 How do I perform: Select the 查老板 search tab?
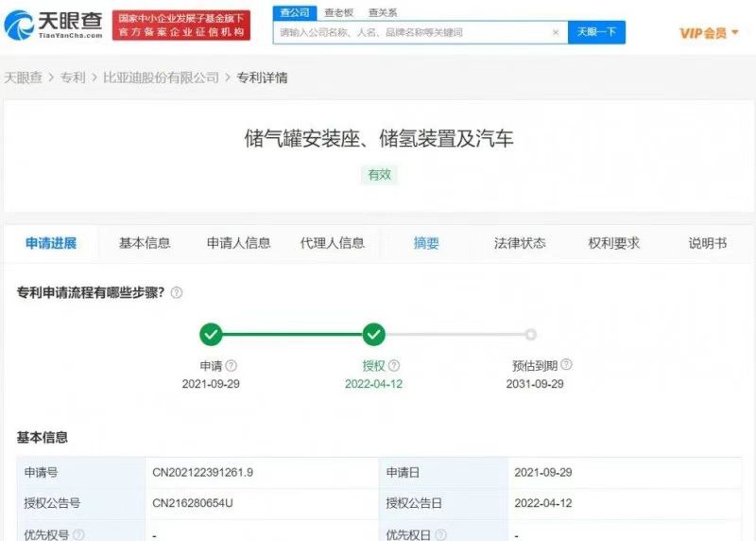[338, 13]
